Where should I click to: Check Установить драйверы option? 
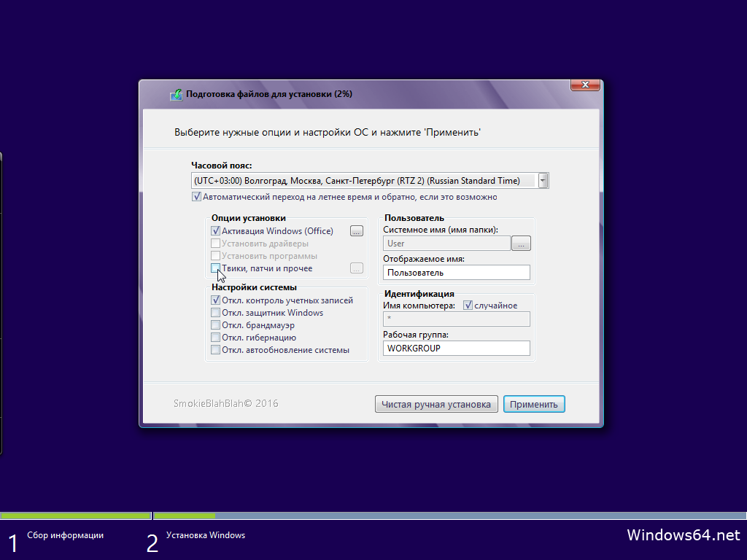pyautogui.click(x=215, y=244)
